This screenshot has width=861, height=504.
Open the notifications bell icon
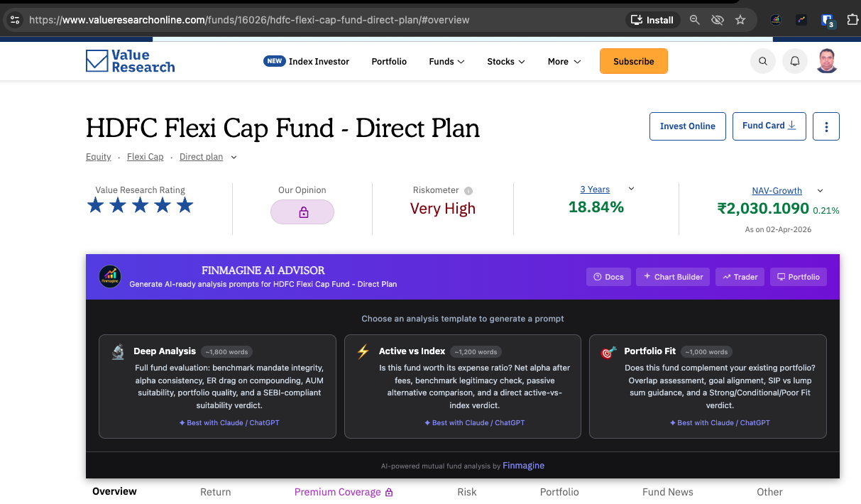pos(795,62)
